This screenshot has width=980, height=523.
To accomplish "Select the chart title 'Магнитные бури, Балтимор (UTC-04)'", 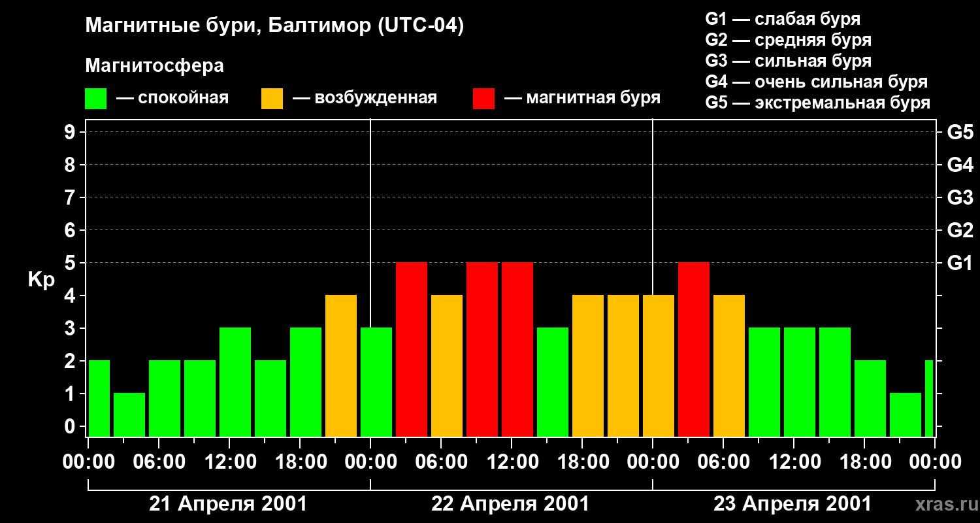I will 274,27.
